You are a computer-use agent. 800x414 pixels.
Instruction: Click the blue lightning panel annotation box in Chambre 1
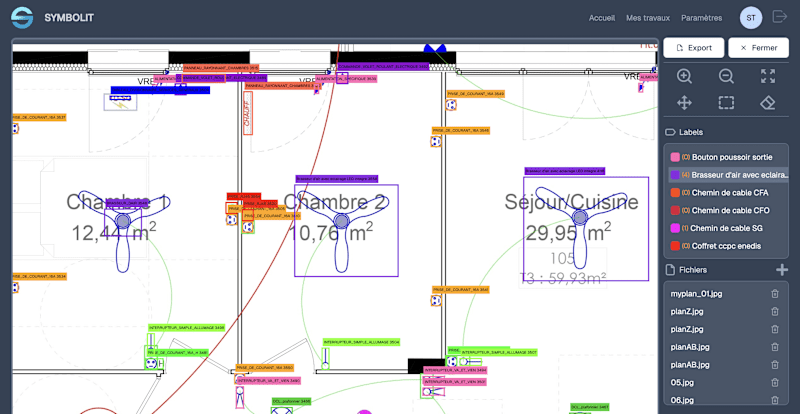120,102
